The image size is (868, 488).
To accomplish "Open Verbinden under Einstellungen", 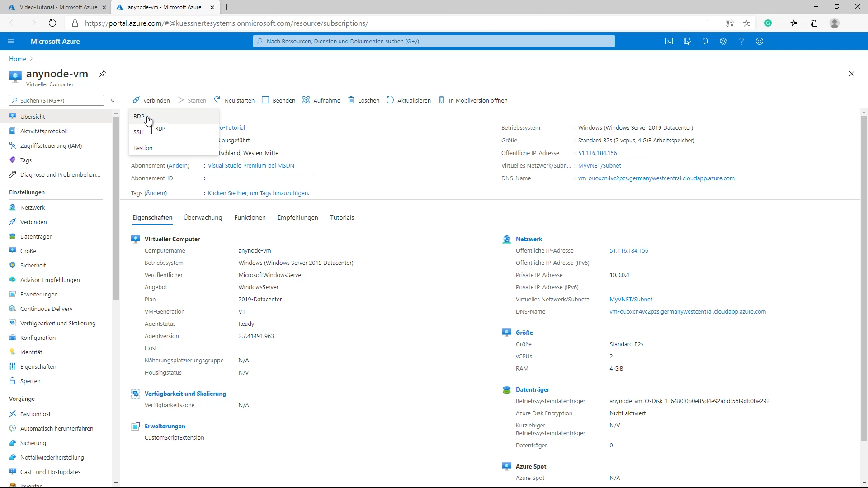I will point(56,222).
